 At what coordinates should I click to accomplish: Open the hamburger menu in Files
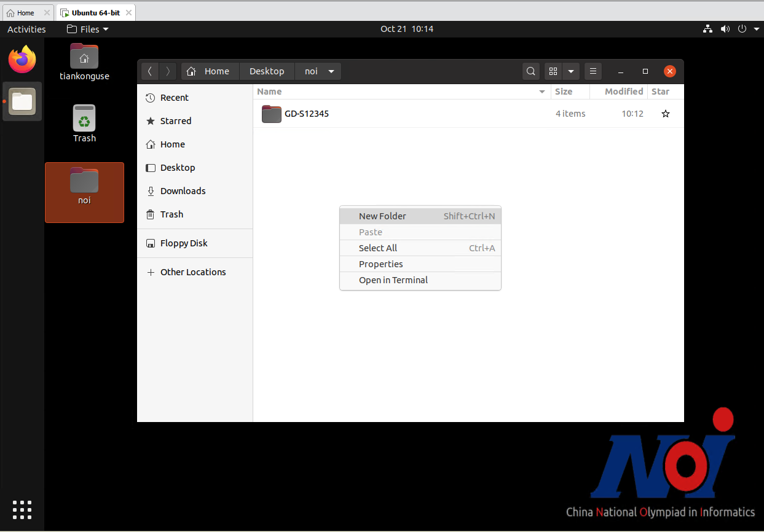click(x=593, y=71)
